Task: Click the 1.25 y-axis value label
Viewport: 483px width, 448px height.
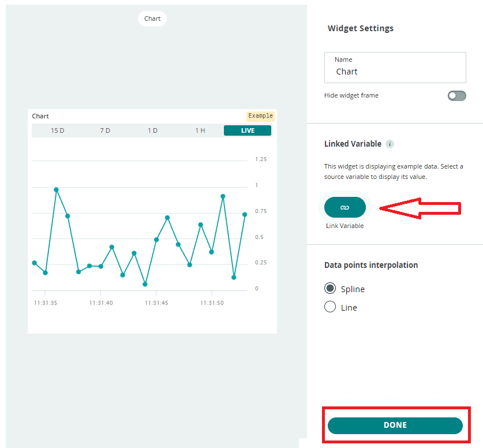Action: coord(261,159)
